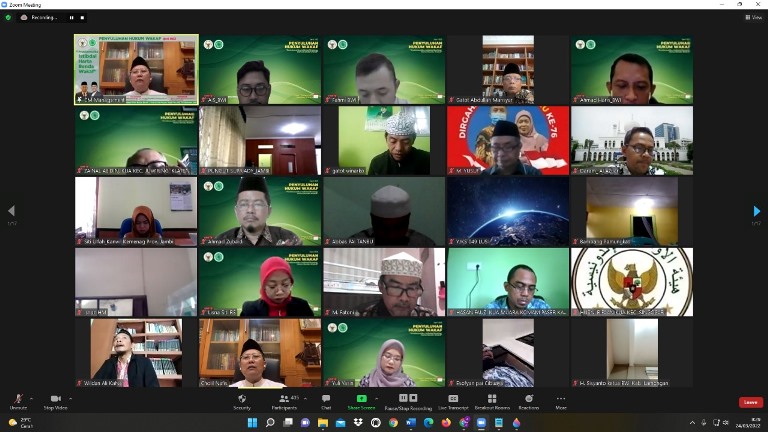Viewport: 768px width, 432px height.
Task: Click the green encryption shield icon
Action: pyautogui.click(x=8, y=17)
